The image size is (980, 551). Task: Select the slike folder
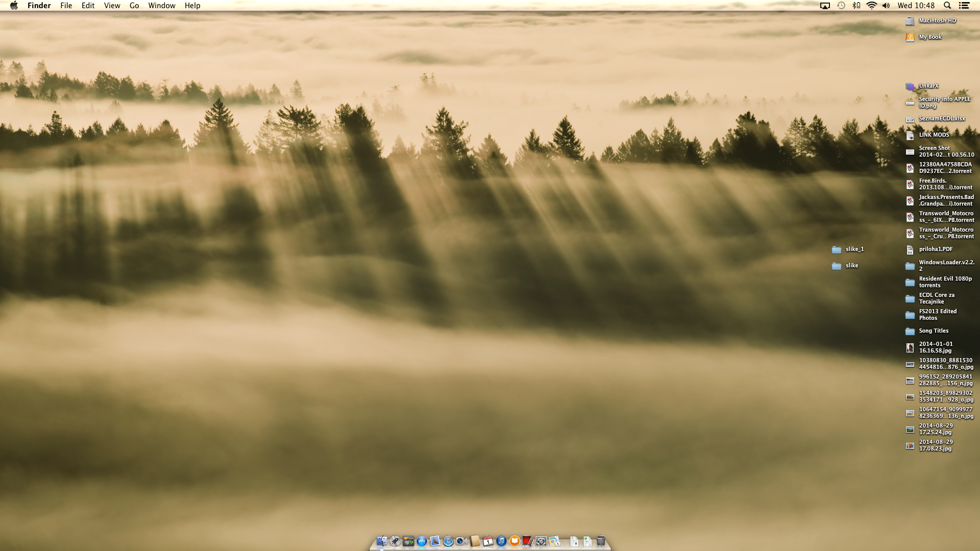[845, 266]
